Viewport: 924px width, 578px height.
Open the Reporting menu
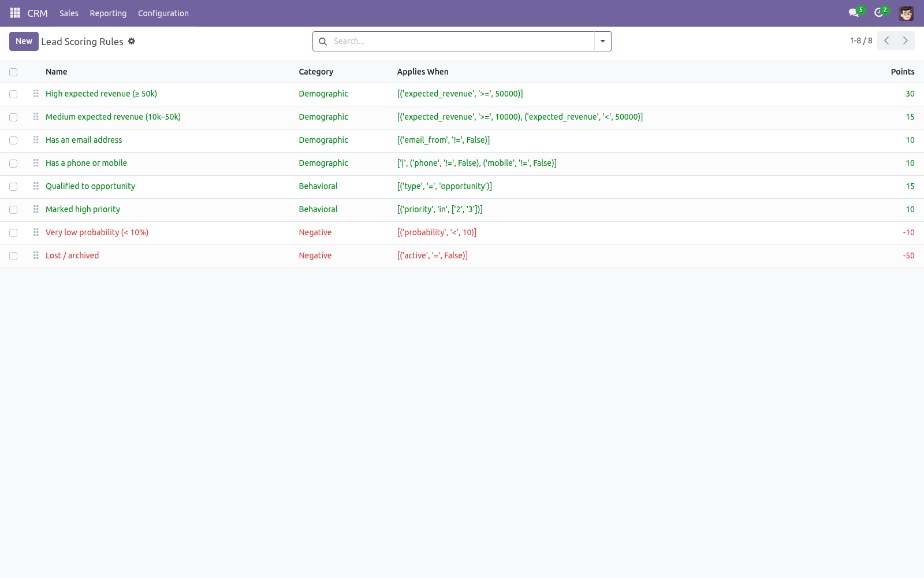pos(108,13)
